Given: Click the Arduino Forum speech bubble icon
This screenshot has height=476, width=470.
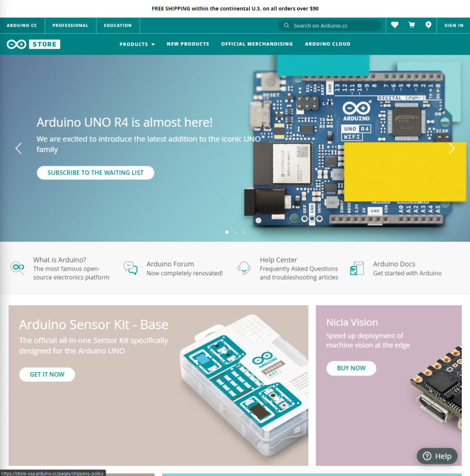Looking at the screenshot, I should tap(130, 267).
